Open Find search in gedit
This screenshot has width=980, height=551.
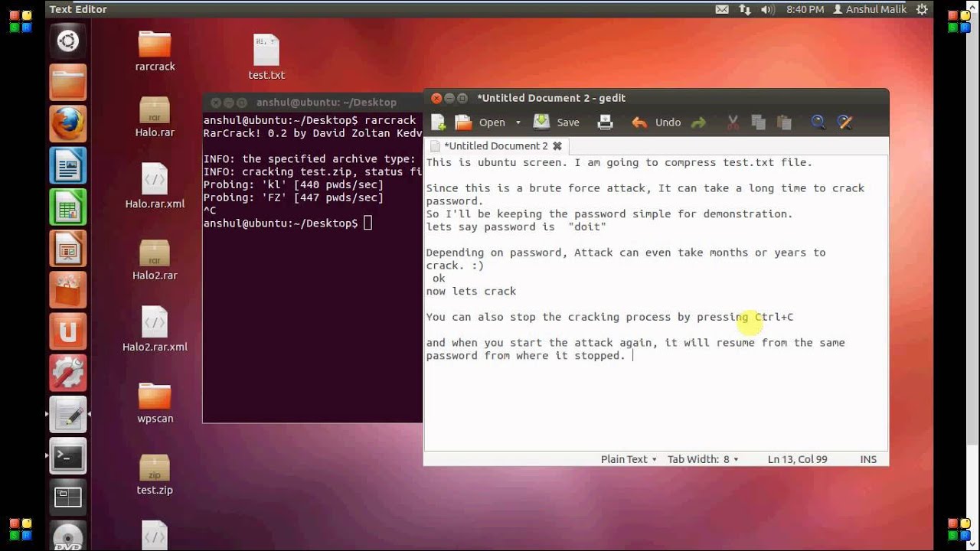point(818,122)
